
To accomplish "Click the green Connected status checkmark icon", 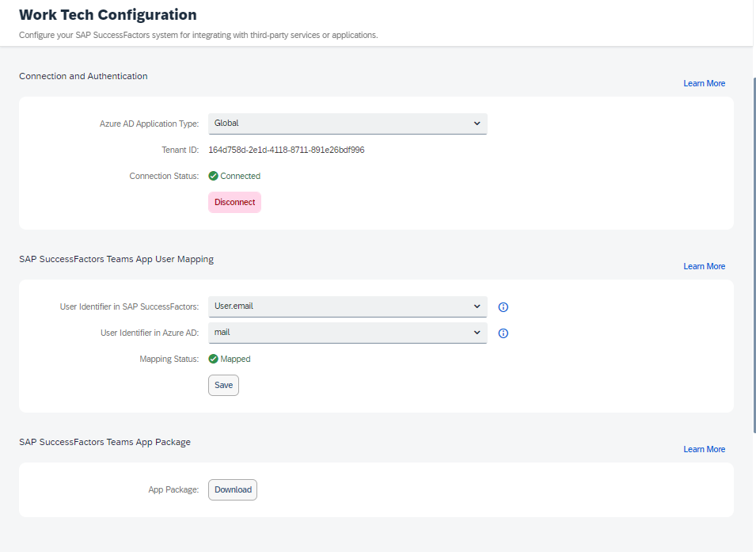I will [213, 176].
